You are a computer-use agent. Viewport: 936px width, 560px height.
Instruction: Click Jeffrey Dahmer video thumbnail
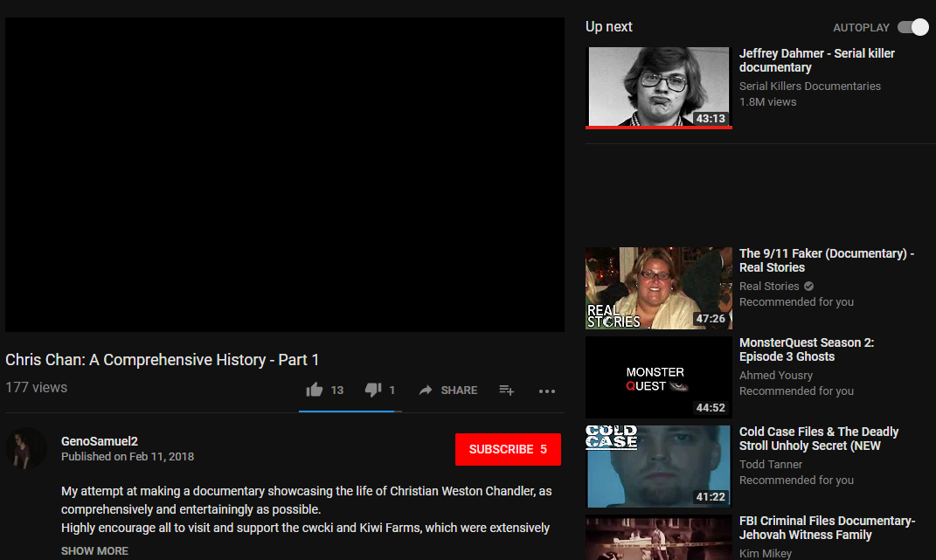659,87
